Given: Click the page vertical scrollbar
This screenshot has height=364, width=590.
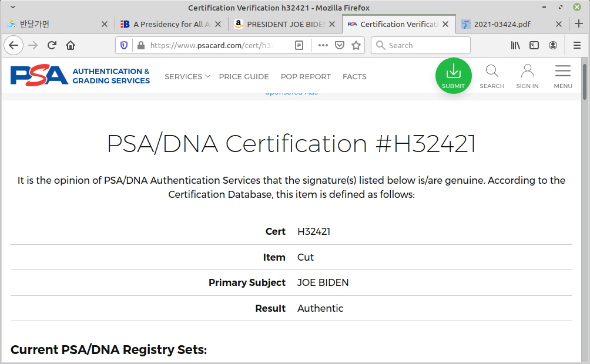Looking at the screenshot, I should [x=584, y=82].
